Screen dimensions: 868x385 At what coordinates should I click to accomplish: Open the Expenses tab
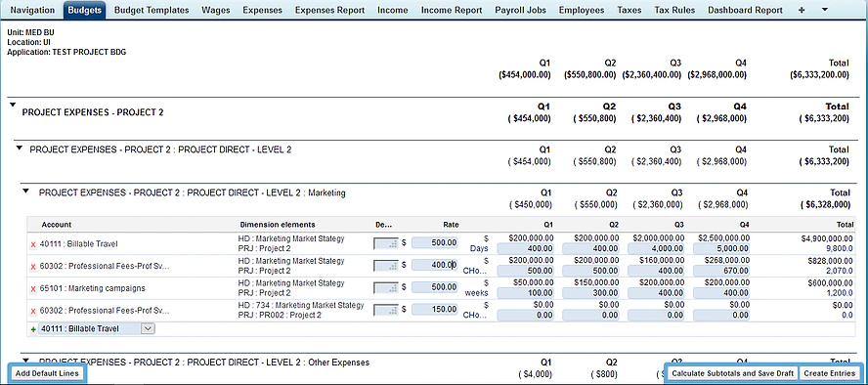click(x=262, y=10)
